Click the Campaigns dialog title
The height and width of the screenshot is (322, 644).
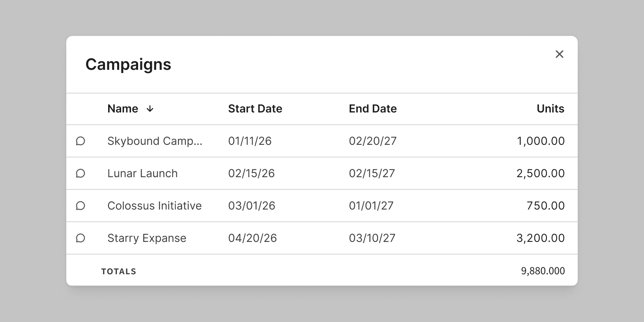[x=128, y=64]
